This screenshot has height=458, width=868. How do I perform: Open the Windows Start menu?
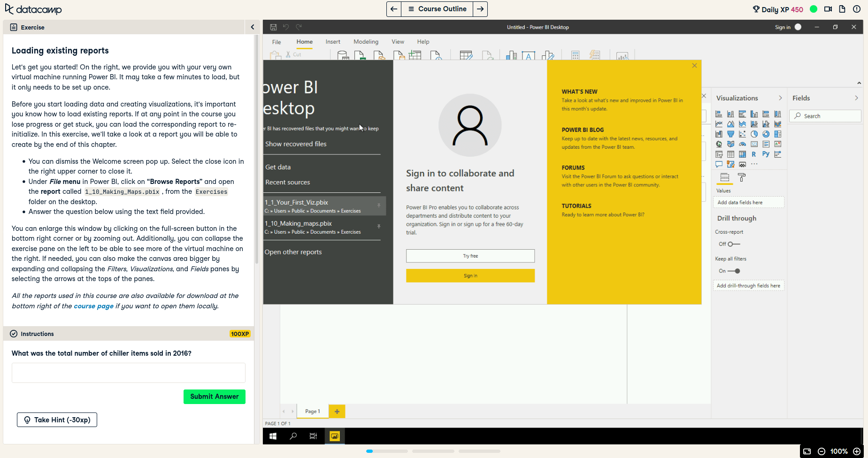pyautogui.click(x=273, y=436)
